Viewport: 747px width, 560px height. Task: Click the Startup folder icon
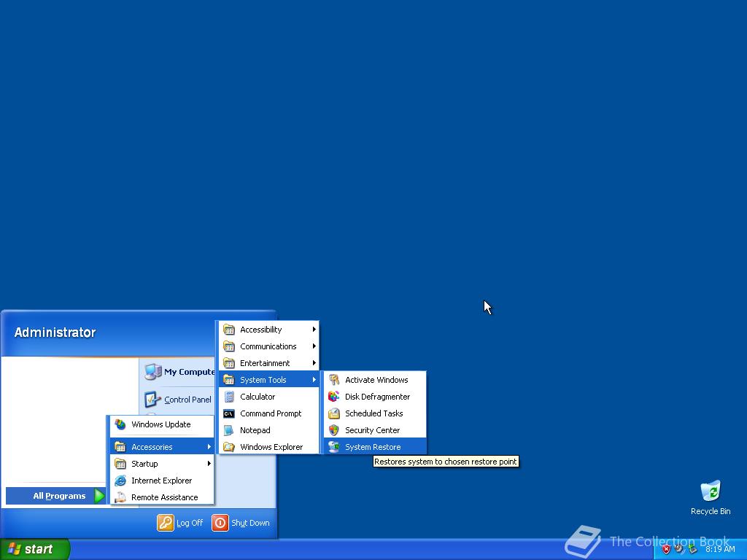120,463
